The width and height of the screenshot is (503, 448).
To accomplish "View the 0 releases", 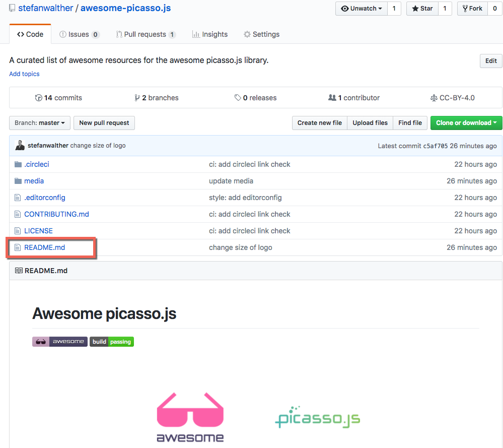I will click(x=255, y=98).
